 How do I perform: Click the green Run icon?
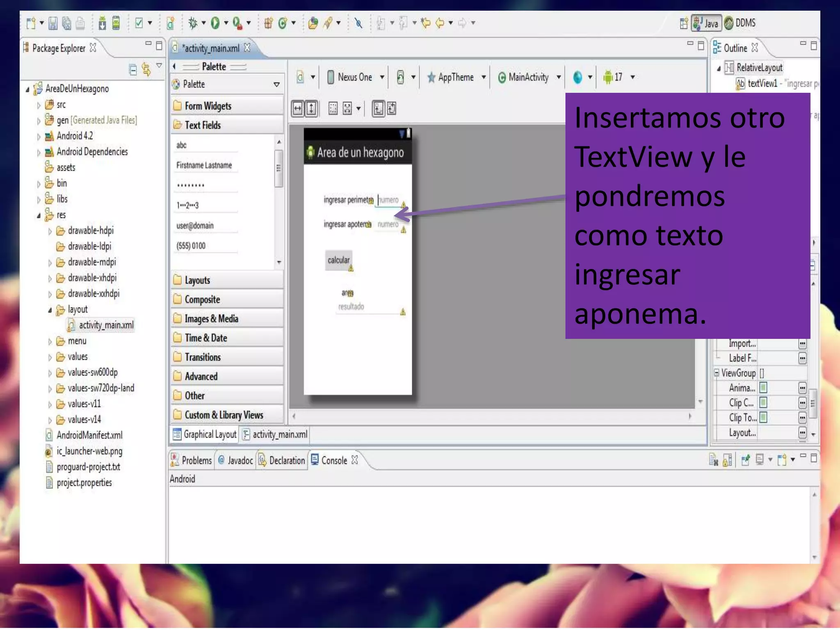coord(215,23)
